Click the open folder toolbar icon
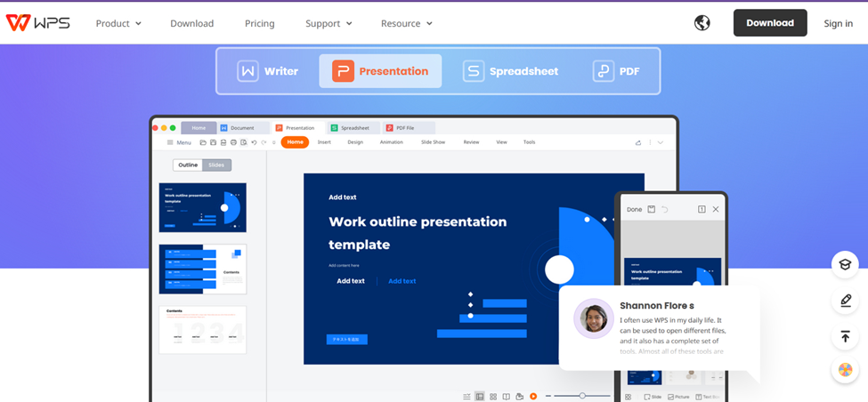868x402 pixels. [x=203, y=142]
